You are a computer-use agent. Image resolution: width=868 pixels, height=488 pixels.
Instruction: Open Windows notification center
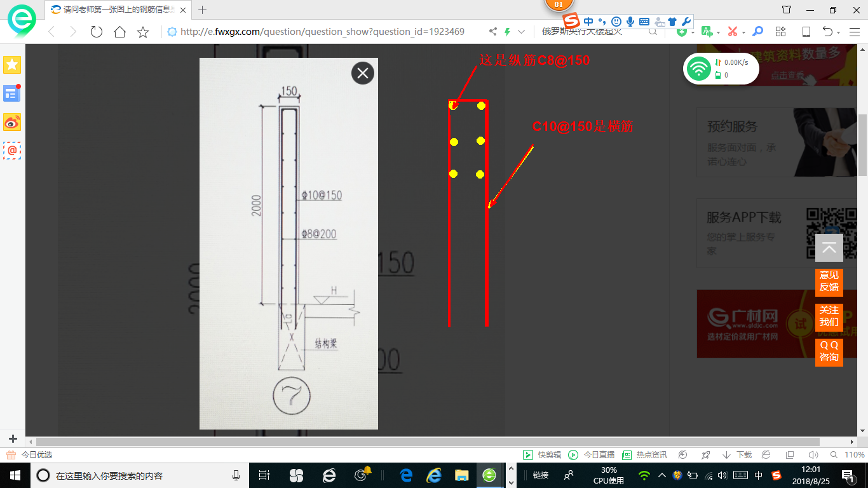pos(848,475)
